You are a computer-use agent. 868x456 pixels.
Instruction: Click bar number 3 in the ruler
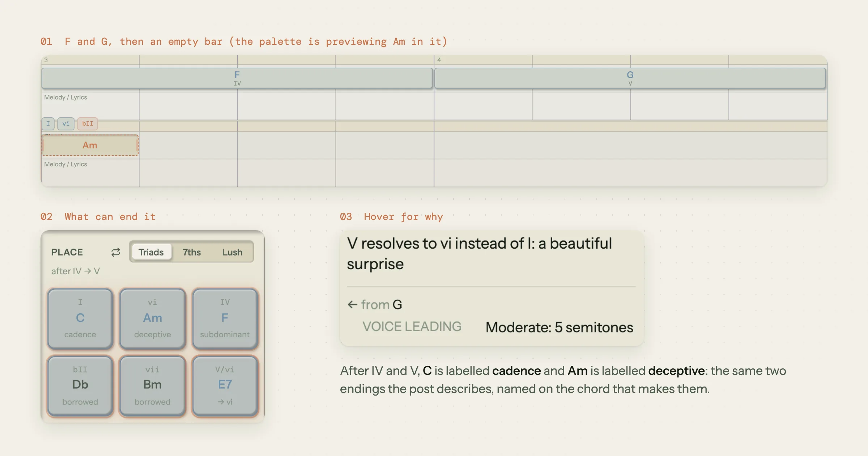tap(46, 60)
